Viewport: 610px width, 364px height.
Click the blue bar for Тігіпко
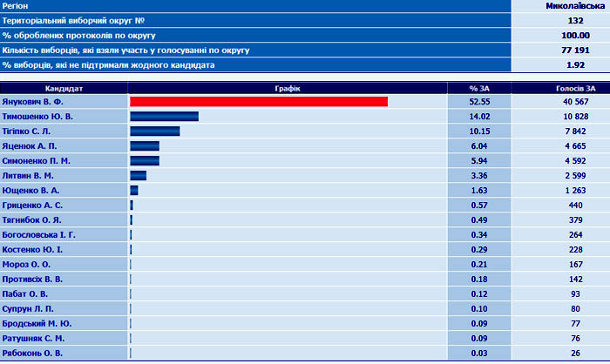click(x=154, y=131)
